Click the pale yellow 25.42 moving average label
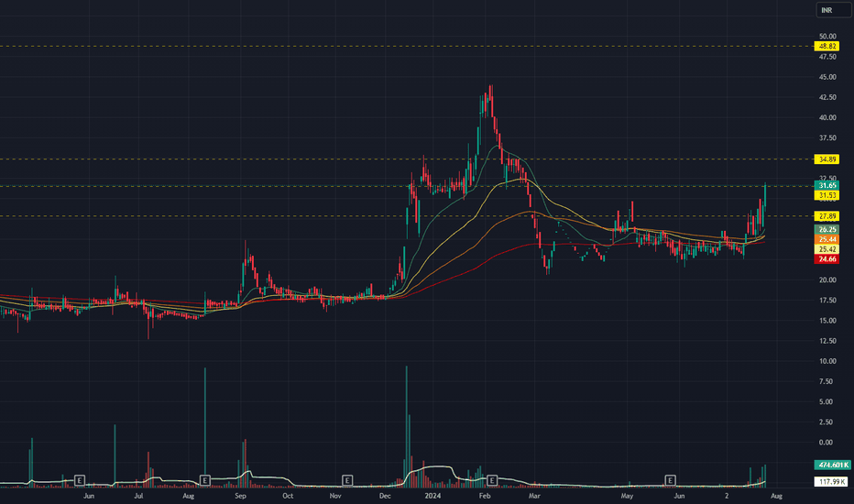 point(827,249)
